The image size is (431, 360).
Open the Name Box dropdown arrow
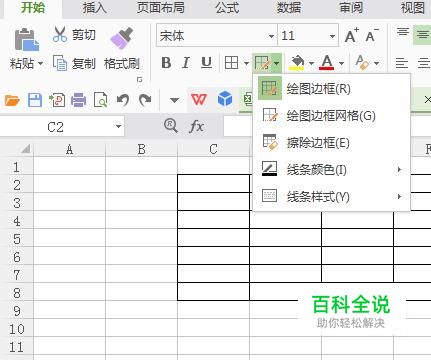tap(118, 127)
